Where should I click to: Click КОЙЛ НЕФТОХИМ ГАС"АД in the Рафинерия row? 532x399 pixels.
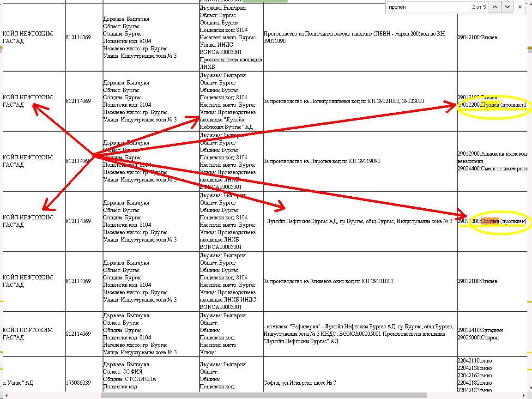(28, 334)
